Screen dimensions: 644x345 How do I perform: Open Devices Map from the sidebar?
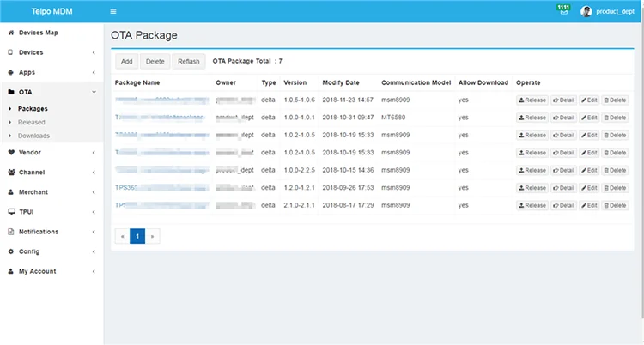(x=39, y=33)
